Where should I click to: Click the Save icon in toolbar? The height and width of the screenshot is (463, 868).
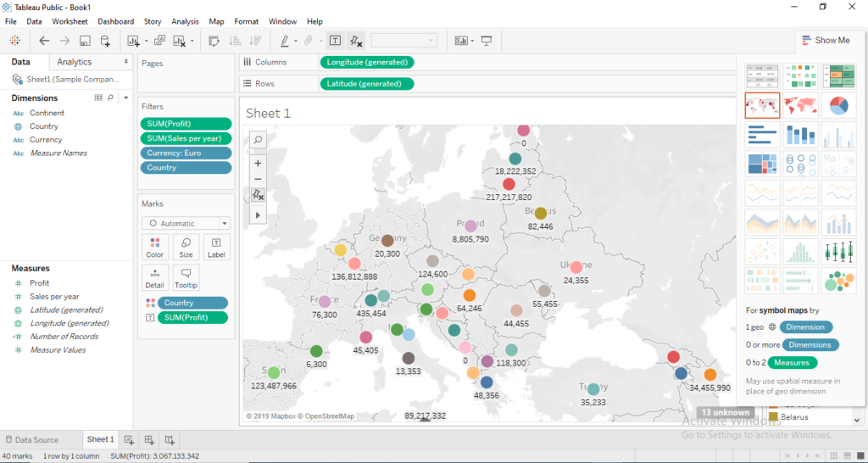(x=85, y=41)
